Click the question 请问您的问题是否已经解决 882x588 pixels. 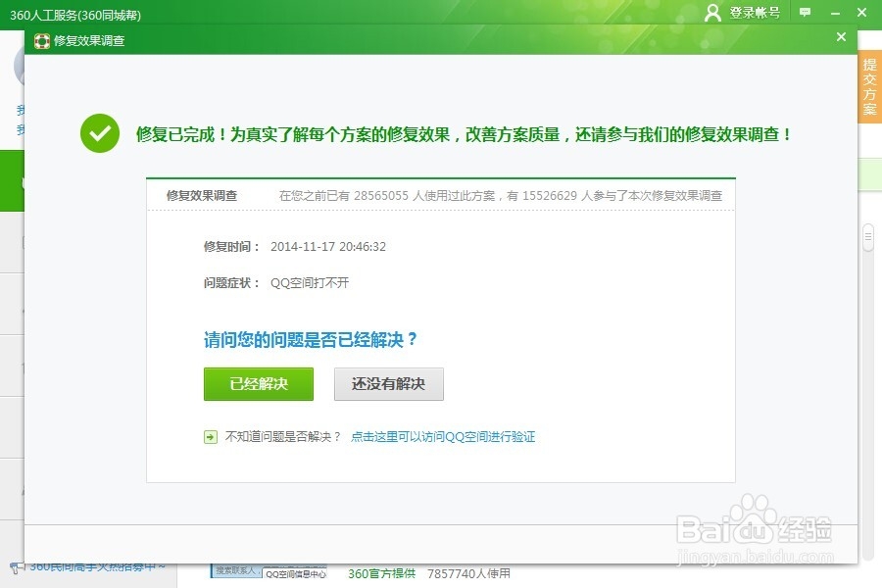coord(310,339)
